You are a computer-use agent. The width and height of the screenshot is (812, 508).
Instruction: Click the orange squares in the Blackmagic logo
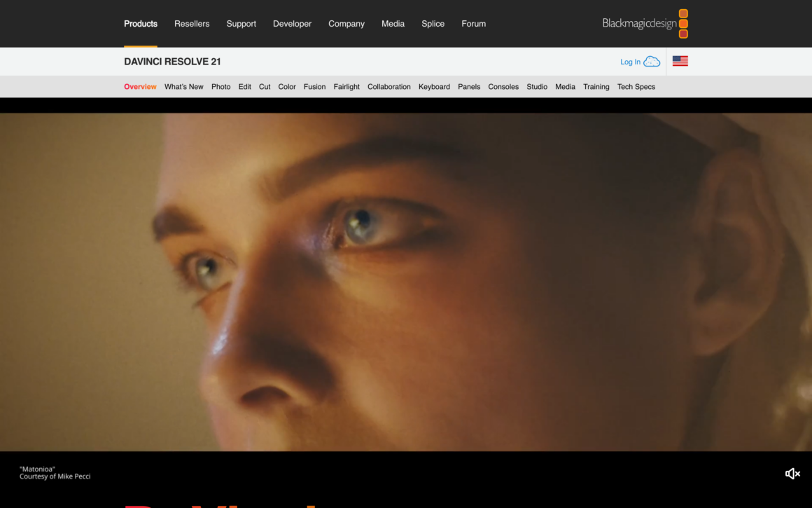pos(683,23)
